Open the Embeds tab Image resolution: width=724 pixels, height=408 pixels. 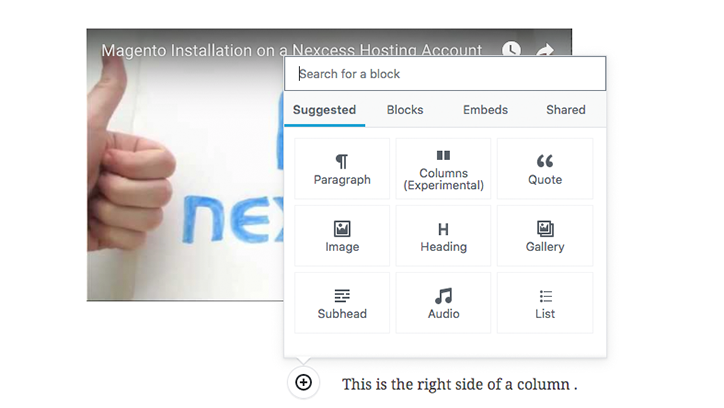(485, 110)
